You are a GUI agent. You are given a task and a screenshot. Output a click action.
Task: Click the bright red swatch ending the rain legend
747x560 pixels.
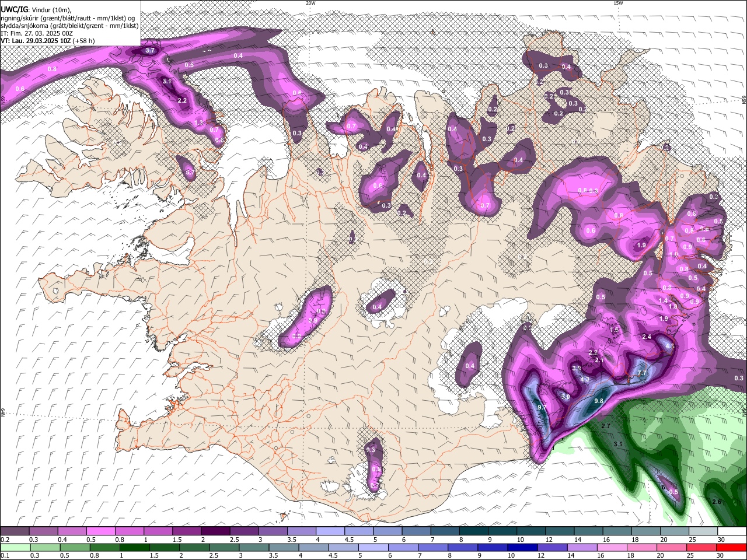(731, 548)
